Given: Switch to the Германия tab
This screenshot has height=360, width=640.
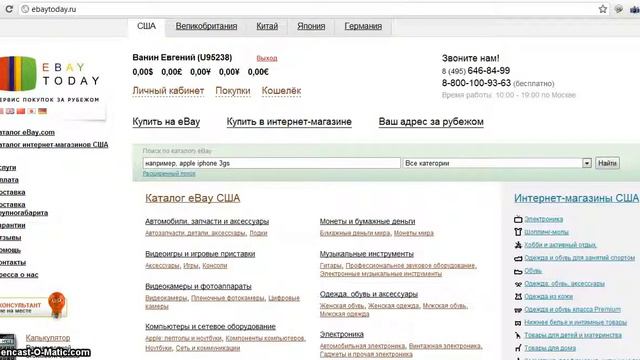Looking at the screenshot, I should (x=363, y=26).
